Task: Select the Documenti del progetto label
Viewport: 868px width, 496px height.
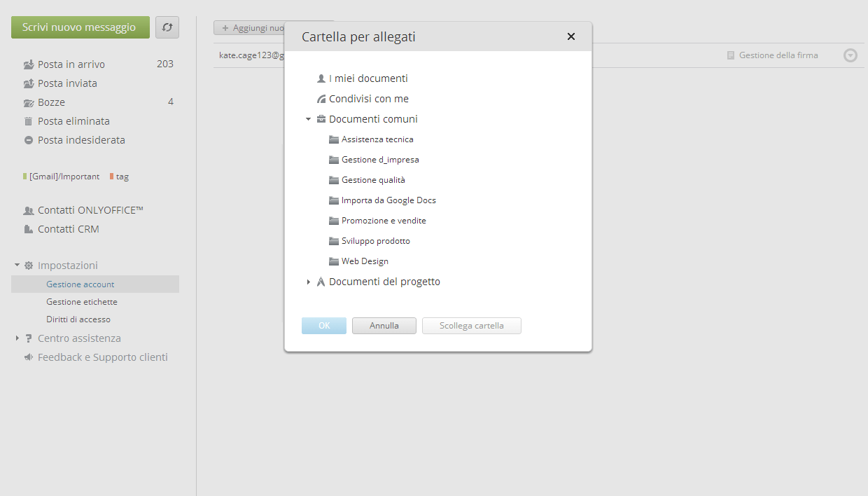Action: click(384, 282)
